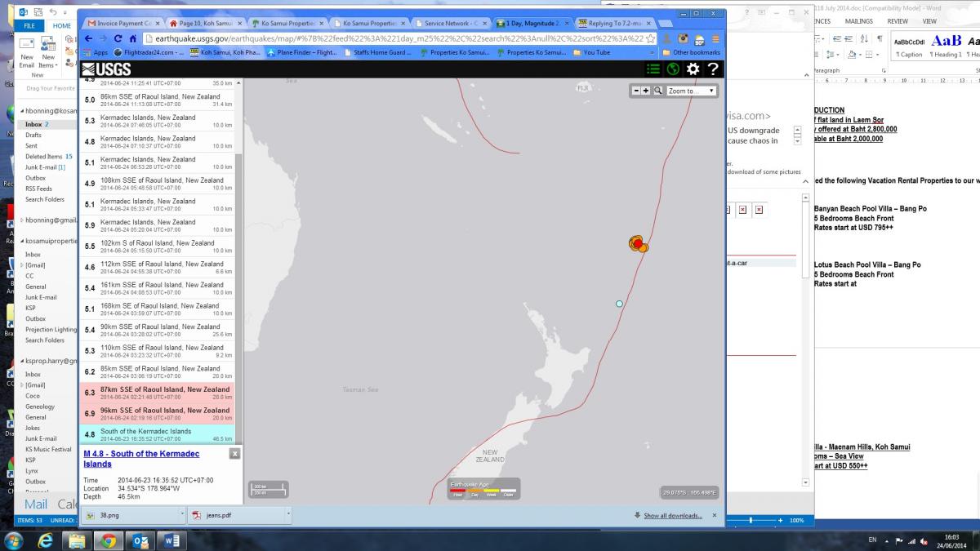Image resolution: width=980 pixels, height=551 pixels.
Task: Click 'Show all downloads...' link
Action: (672, 516)
